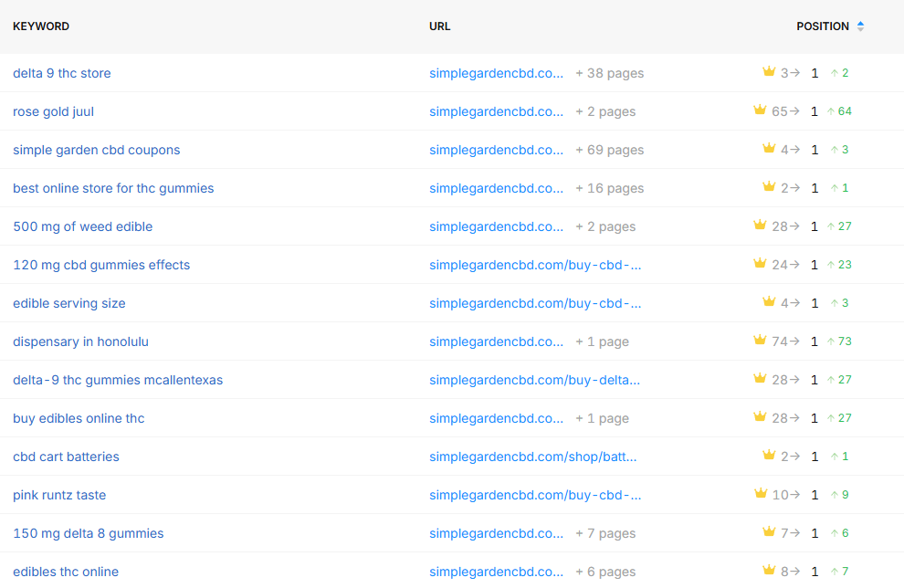904x588 pixels.
Task: Open the 'simple garden cbd coupons' keyword
Action: point(96,150)
